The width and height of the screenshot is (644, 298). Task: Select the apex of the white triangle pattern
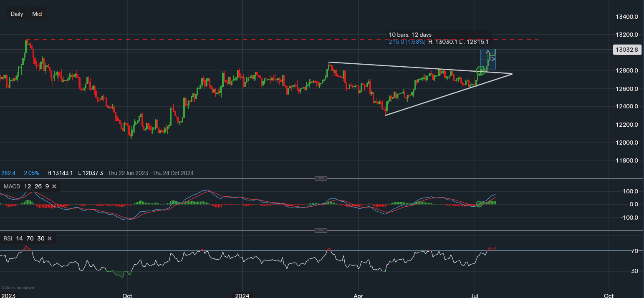point(512,74)
